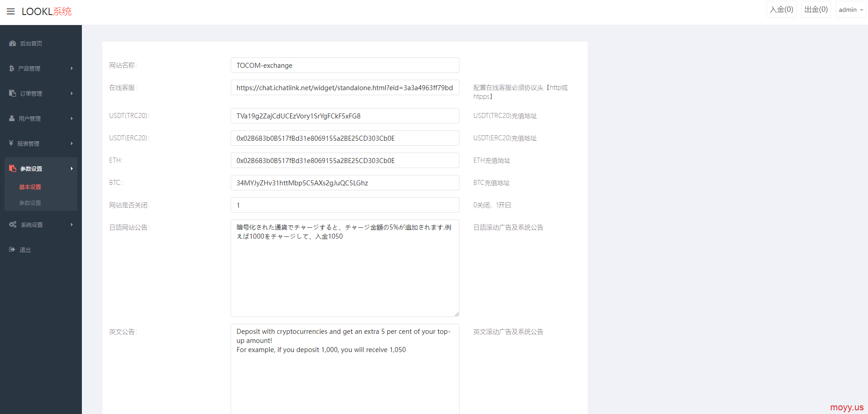Screen dimensions: 868x414
Task: Expand the 报表管理 submenu arrow
Action: [72, 143]
